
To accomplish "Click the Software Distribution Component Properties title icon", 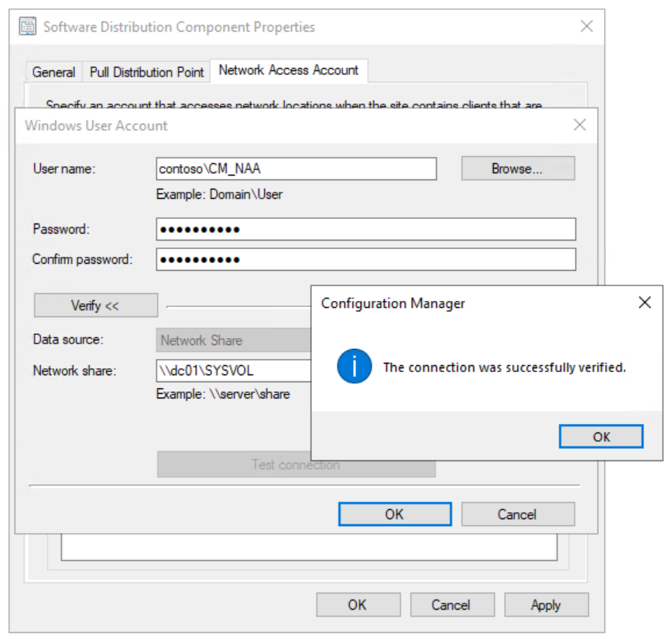I will (x=28, y=27).
